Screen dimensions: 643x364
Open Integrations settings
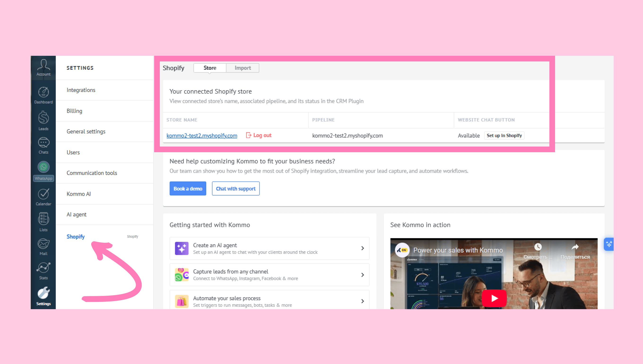tap(104, 90)
